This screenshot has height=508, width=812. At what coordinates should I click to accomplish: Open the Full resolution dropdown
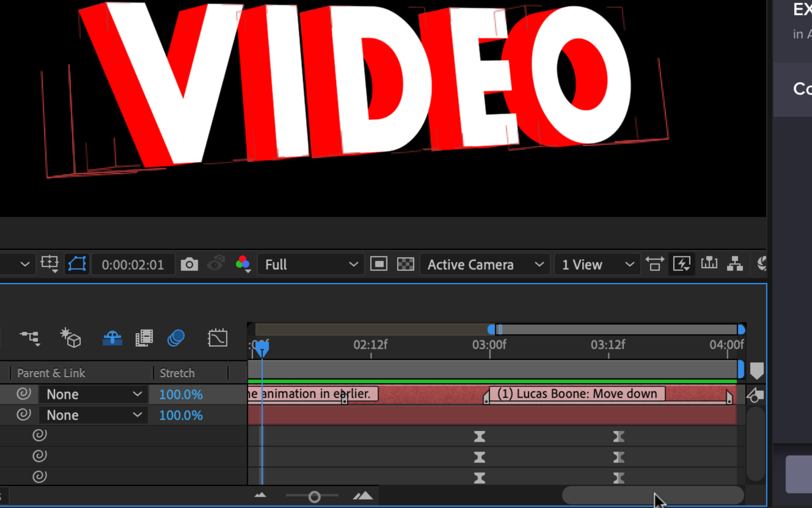click(311, 265)
